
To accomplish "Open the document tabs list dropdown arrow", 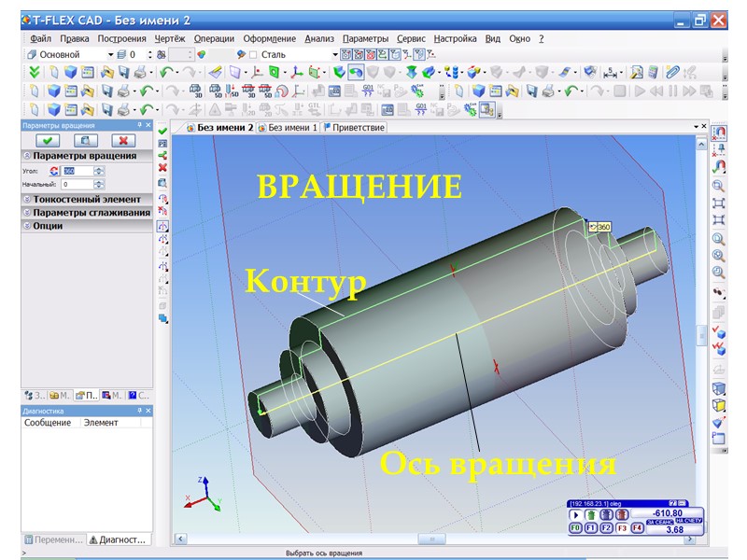I will [x=696, y=126].
